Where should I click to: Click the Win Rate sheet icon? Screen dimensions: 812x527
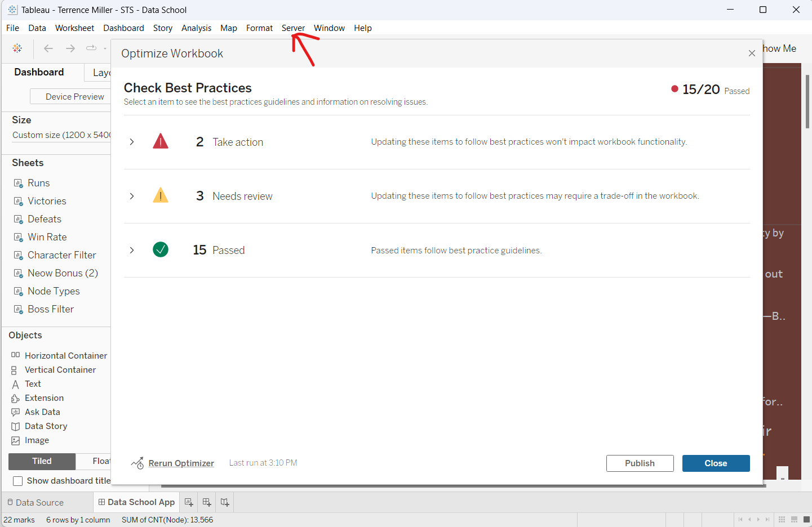pyautogui.click(x=18, y=237)
